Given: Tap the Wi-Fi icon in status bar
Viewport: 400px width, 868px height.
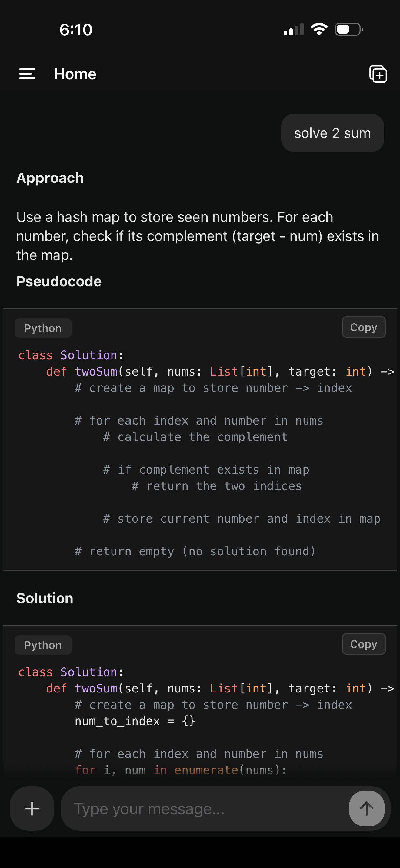Looking at the screenshot, I should pos(319,29).
